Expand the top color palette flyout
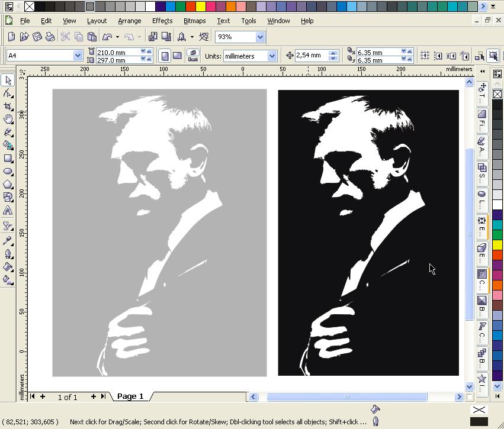 (493, 6)
